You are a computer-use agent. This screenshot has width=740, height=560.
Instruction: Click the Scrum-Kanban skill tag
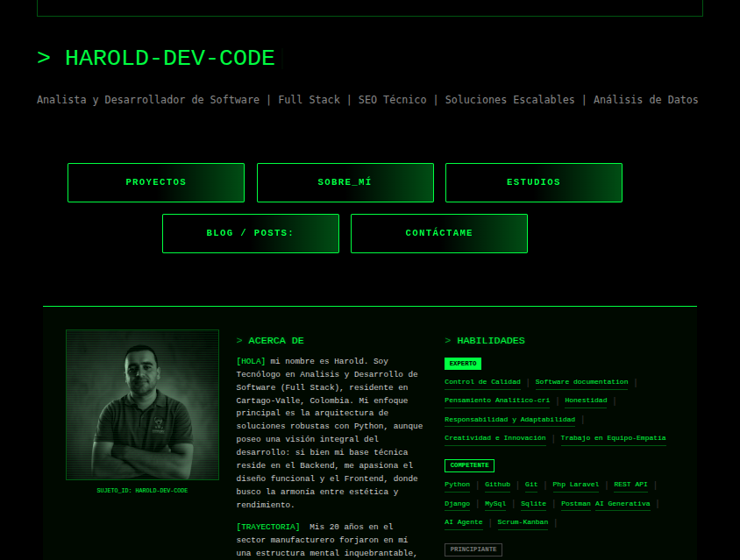(x=523, y=522)
